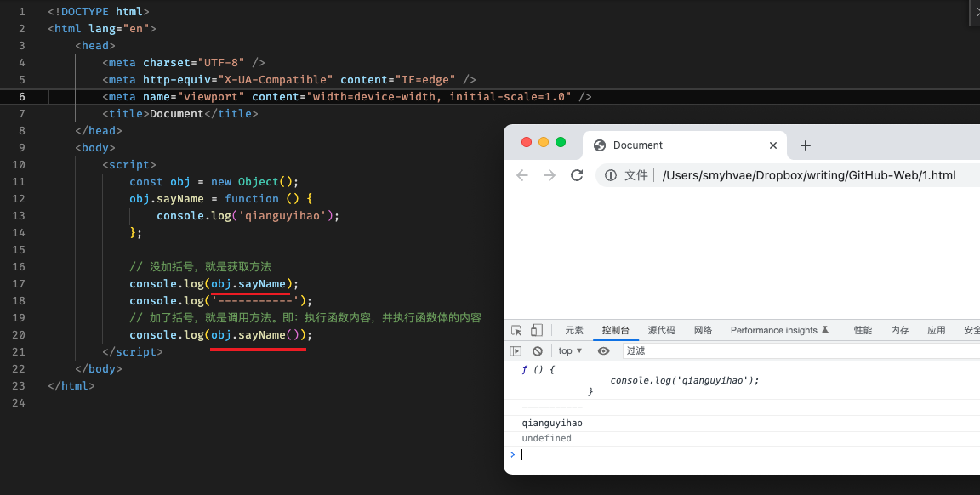This screenshot has width=980, height=495.
Task: Click the qianguyihao console output line
Action: coord(552,423)
